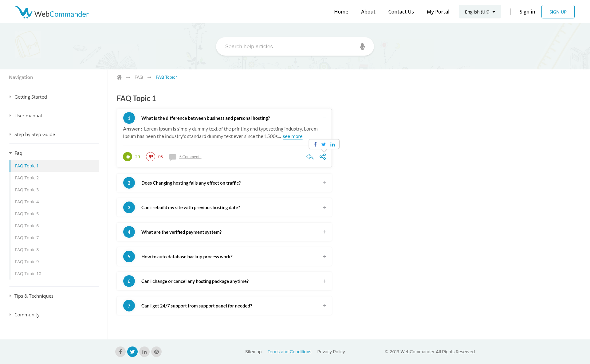
Task: Expand question 2 about changing hosting
Action: click(x=324, y=183)
